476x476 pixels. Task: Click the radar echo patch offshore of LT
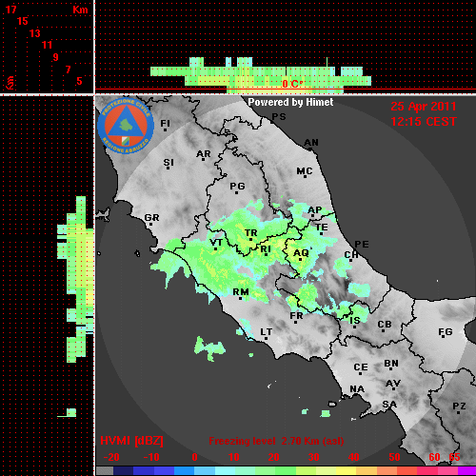point(209,349)
